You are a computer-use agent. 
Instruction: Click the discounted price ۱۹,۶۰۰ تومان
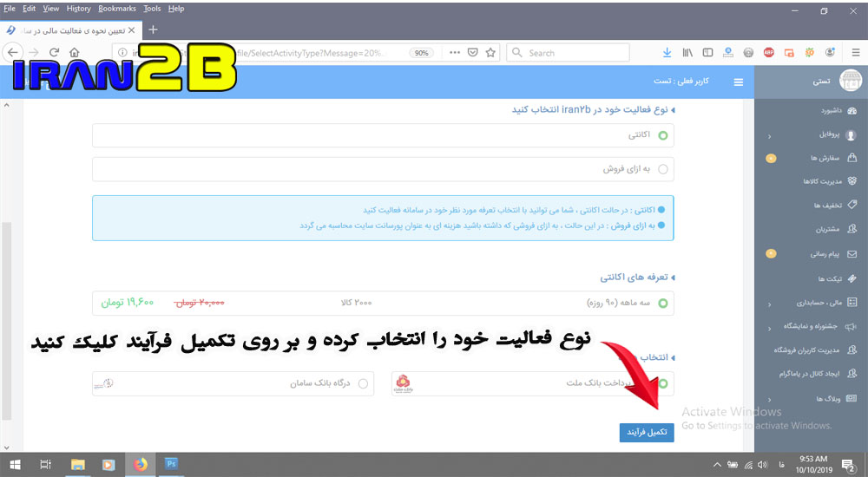tap(128, 302)
